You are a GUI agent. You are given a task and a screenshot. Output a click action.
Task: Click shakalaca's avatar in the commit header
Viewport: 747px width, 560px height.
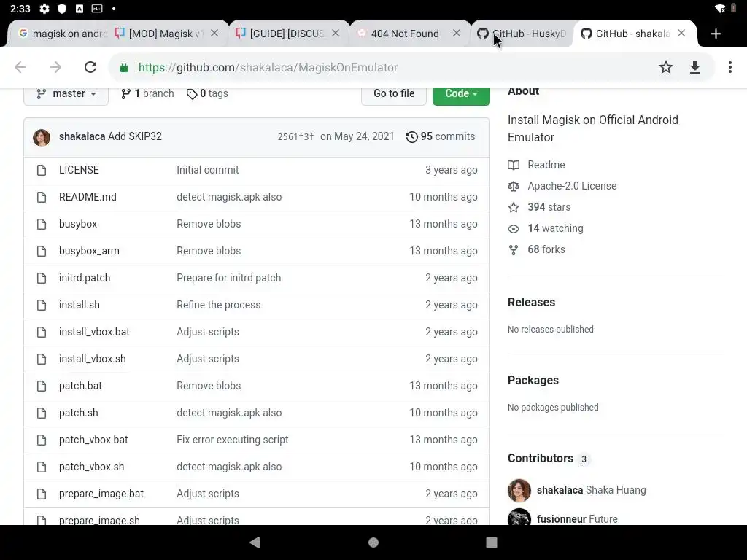(x=42, y=137)
